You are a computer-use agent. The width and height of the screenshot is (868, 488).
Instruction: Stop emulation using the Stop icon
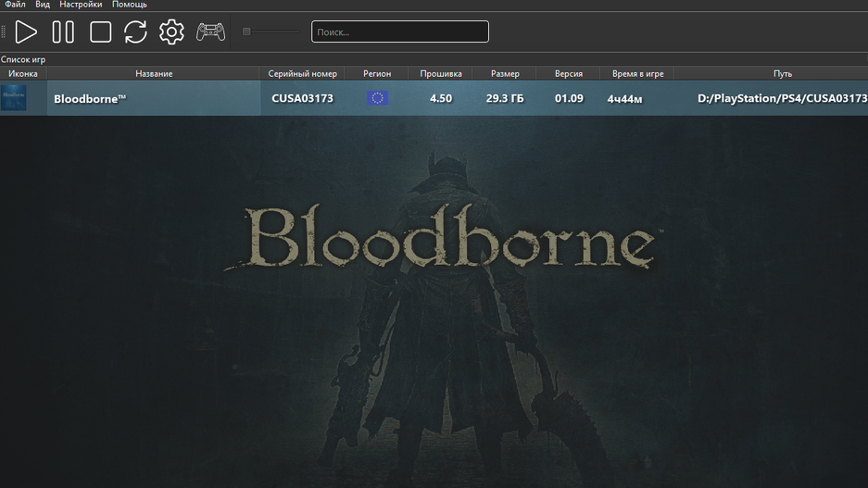click(100, 31)
